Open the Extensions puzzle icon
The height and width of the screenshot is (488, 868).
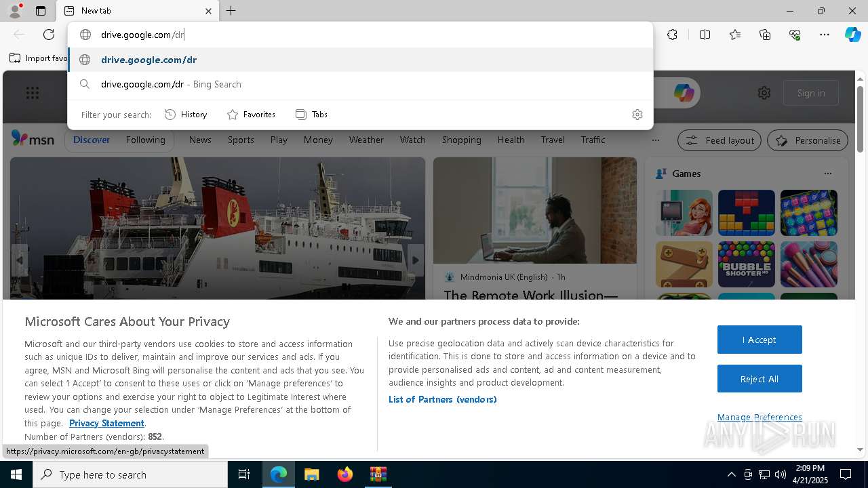[x=672, y=35]
